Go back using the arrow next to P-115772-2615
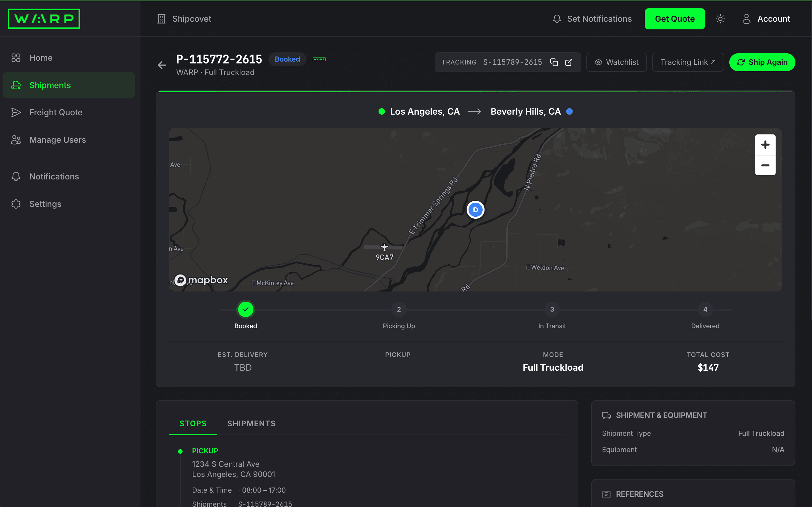Viewport: 812px width, 507px height. [x=162, y=65]
